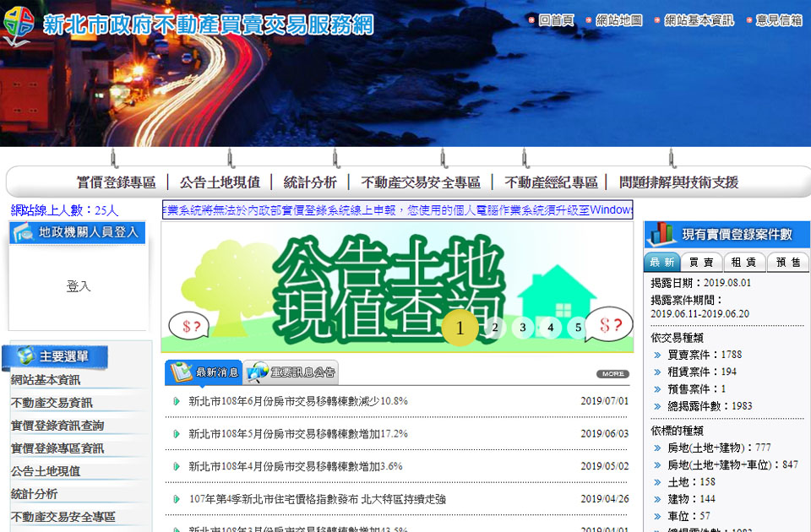Click left $? speech bubble on banner
This screenshot has height=532, width=811.
point(189,326)
